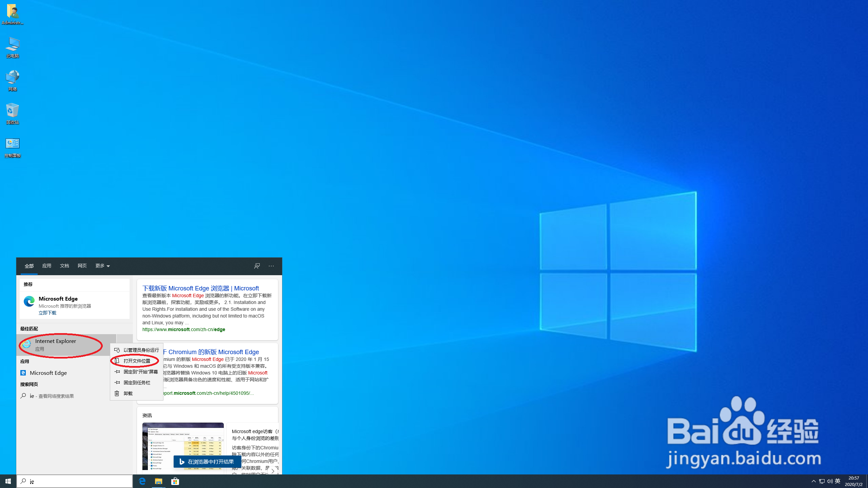This screenshot has width=868, height=488.
Task: Open File Explorer from the taskbar
Action: [158, 481]
